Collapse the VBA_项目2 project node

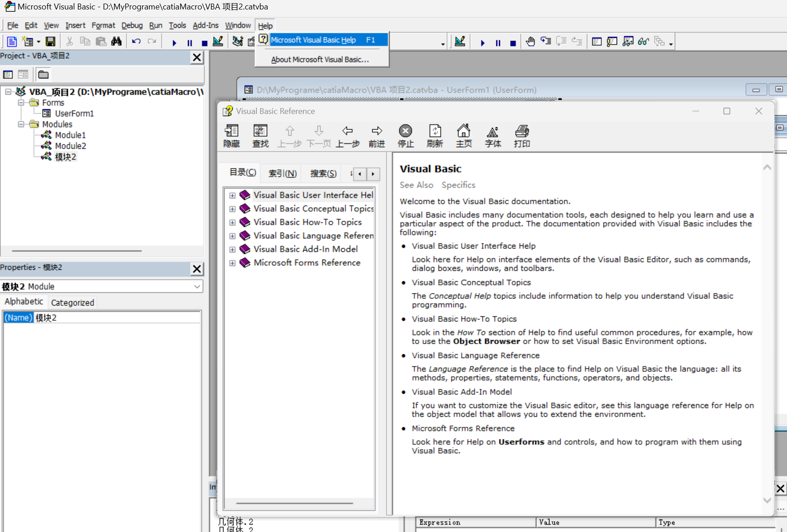click(x=8, y=92)
